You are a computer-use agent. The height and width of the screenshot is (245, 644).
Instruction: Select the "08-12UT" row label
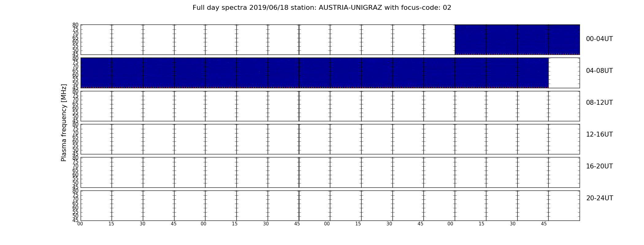[x=599, y=103]
